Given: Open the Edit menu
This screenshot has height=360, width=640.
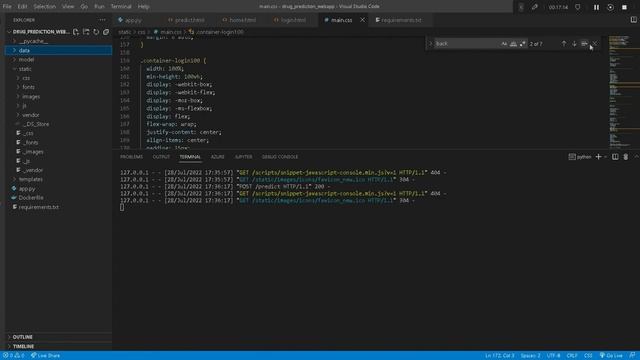Looking at the screenshot, I should (x=22, y=7).
